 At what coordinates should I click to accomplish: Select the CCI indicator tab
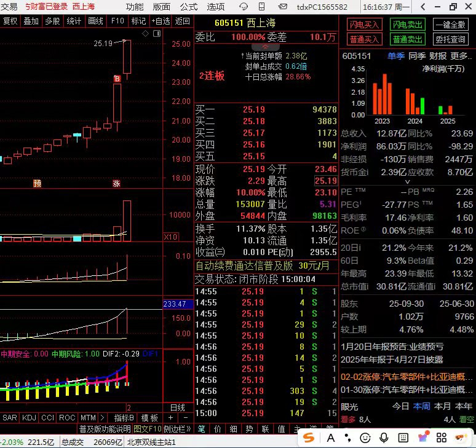click(47, 418)
